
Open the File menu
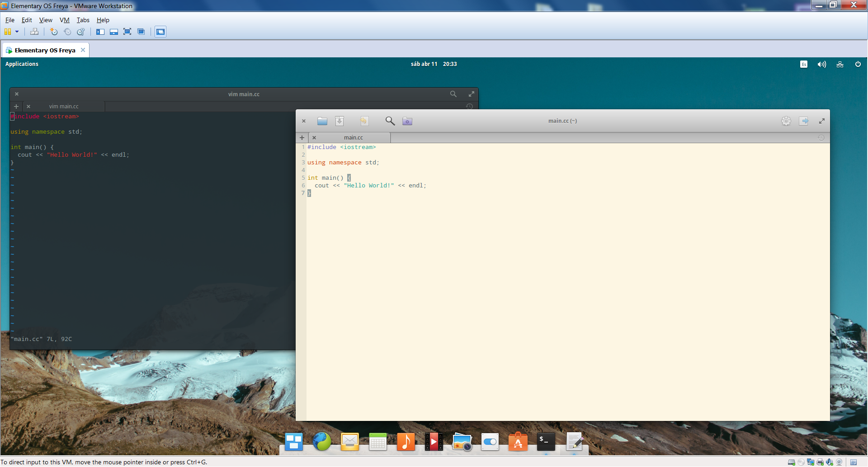(x=10, y=20)
